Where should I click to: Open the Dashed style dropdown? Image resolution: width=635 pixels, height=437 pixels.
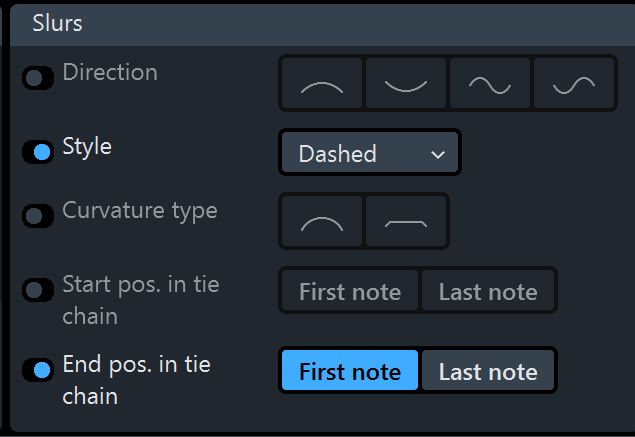point(370,152)
